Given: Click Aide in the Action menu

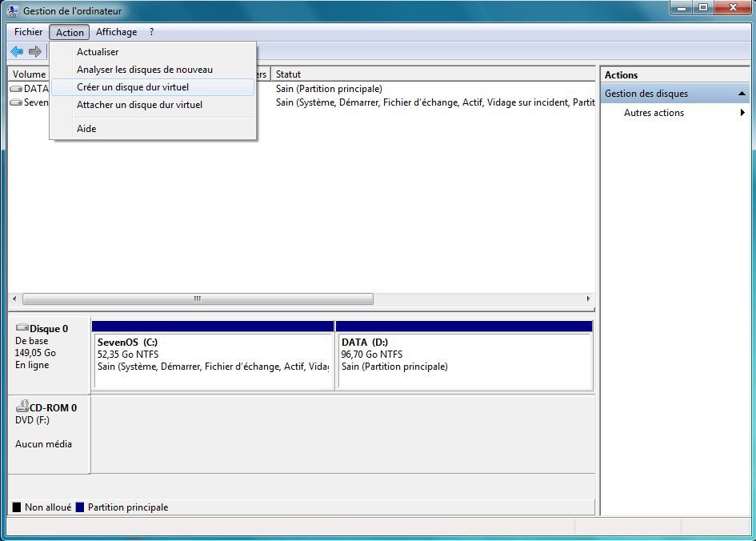Looking at the screenshot, I should point(153,129).
